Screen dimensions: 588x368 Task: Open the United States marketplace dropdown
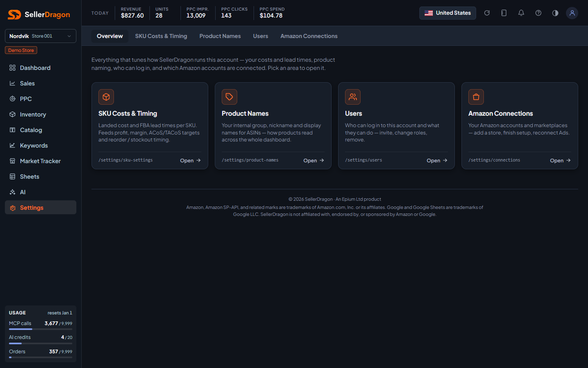tap(448, 13)
